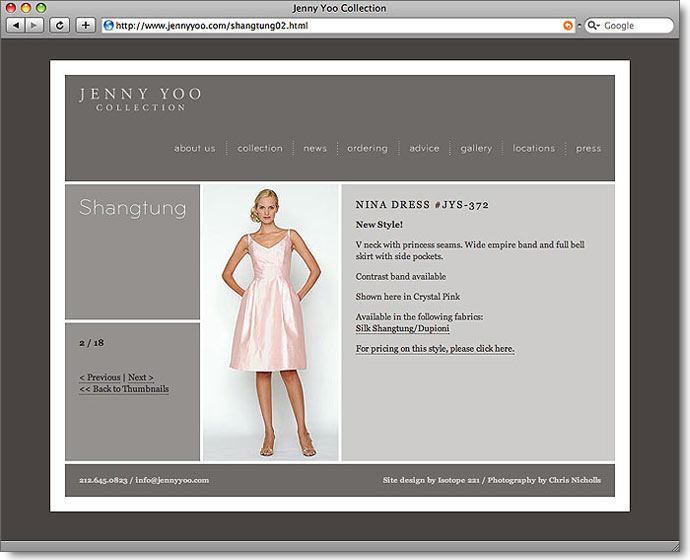The width and height of the screenshot is (690, 560).
Task: Click the green zoom window button
Action: coord(41,7)
